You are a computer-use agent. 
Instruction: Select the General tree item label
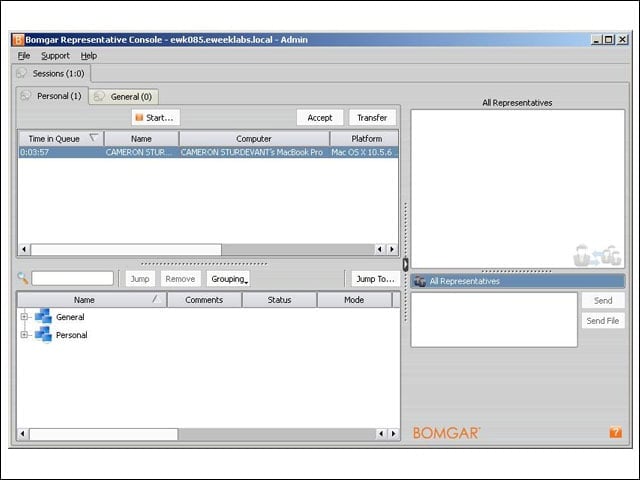pyautogui.click(x=70, y=317)
